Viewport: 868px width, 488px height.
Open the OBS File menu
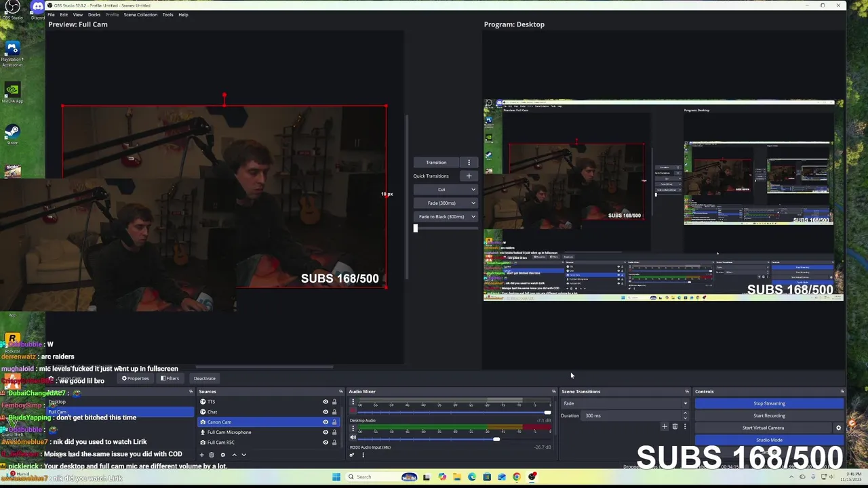[x=51, y=14]
